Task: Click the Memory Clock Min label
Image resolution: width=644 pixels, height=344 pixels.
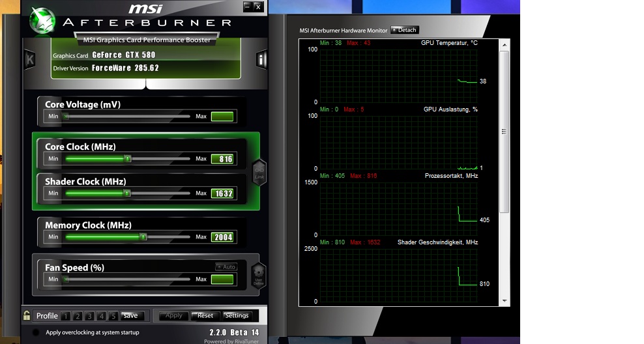Action: tap(53, 237)
